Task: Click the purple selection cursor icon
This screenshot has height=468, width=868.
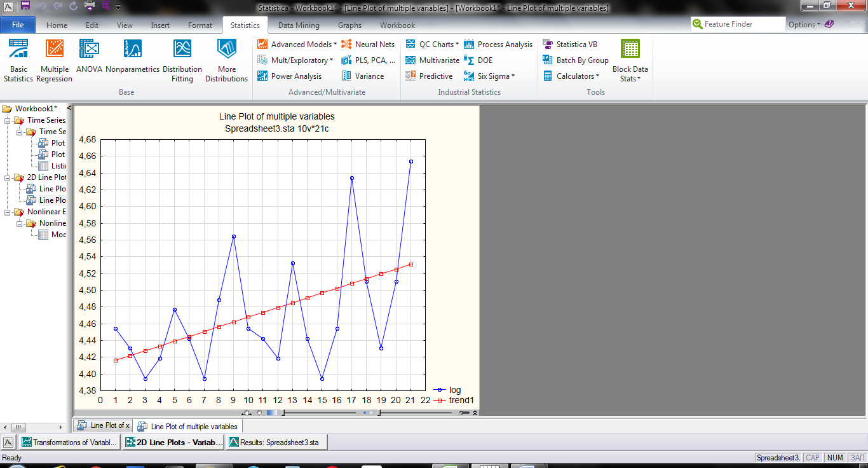Action: (105, 6)
